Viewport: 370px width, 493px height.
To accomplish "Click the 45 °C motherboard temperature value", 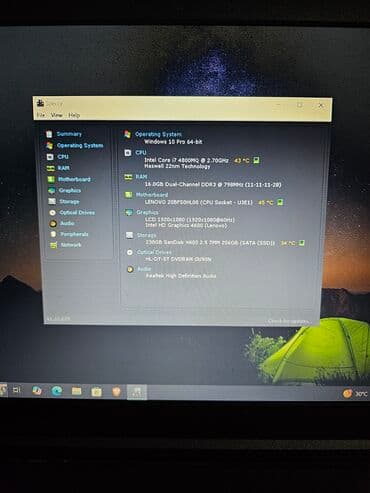I will (x=266, y=202).
